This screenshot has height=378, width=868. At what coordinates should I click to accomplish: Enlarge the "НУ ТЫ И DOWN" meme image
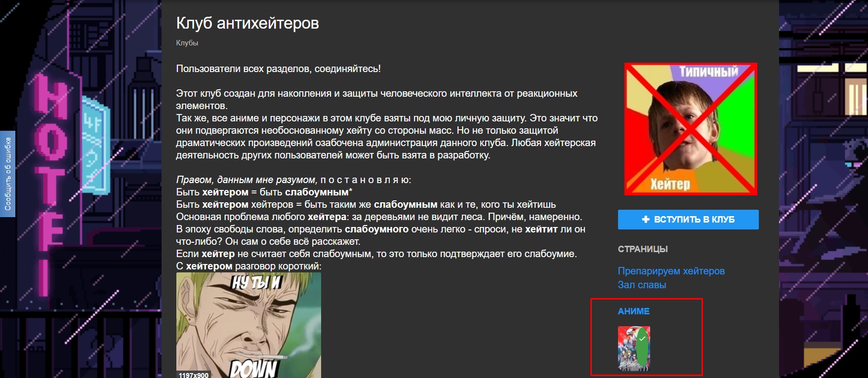click(248, 325)
